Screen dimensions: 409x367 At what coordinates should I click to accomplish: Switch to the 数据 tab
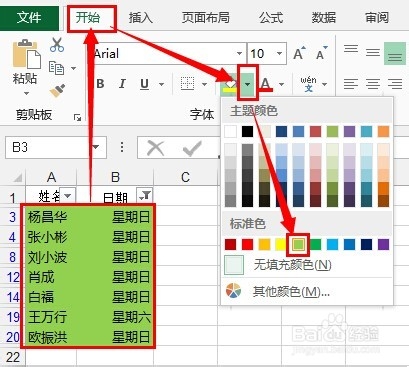[x=324, y=17]
